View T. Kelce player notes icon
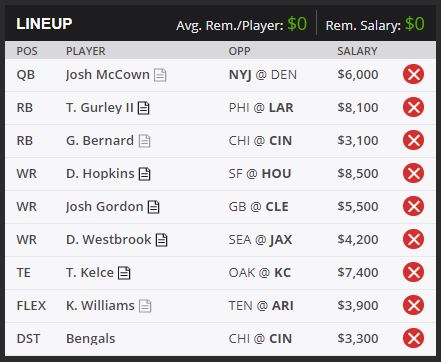This screenshot has width=441, height=362. tap(124, 273)
